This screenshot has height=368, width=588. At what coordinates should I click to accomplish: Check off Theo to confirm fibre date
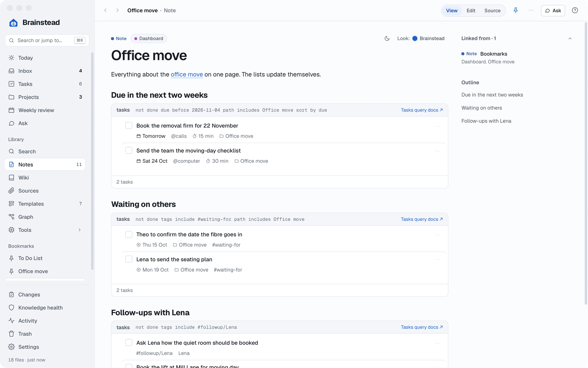[x=129, y=234]
